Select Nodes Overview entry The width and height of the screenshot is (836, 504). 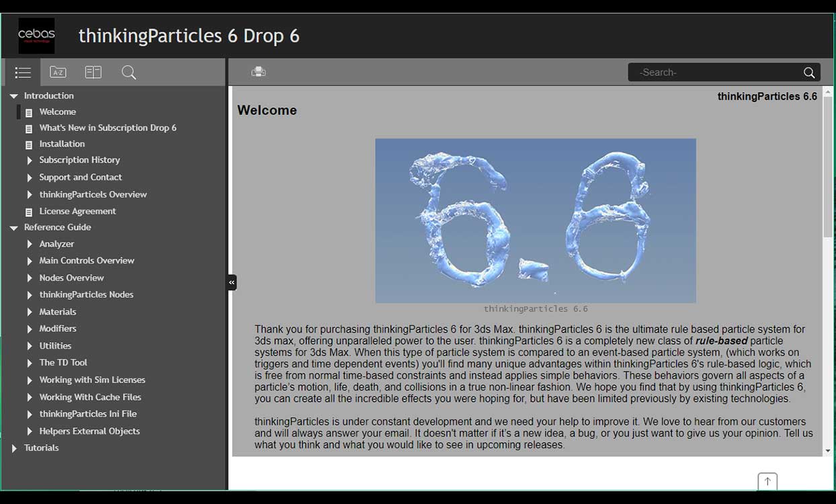pyautogui.click(x=71, y=278)
